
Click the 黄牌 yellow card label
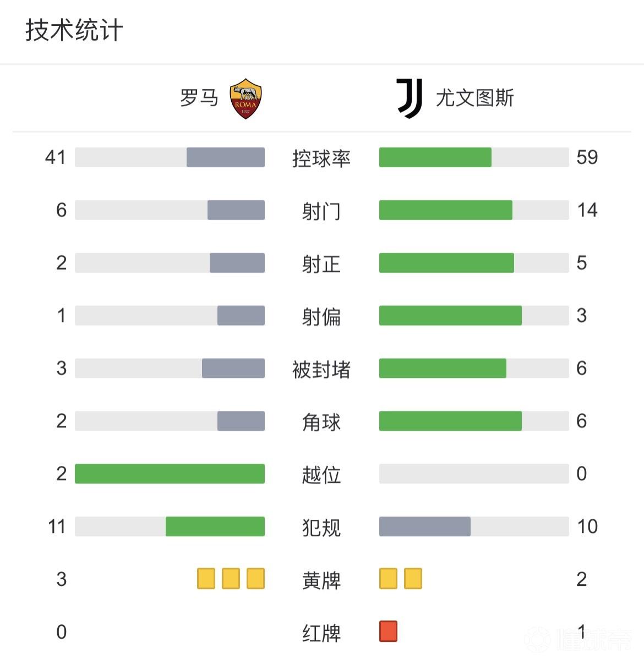tap(321, 580)
